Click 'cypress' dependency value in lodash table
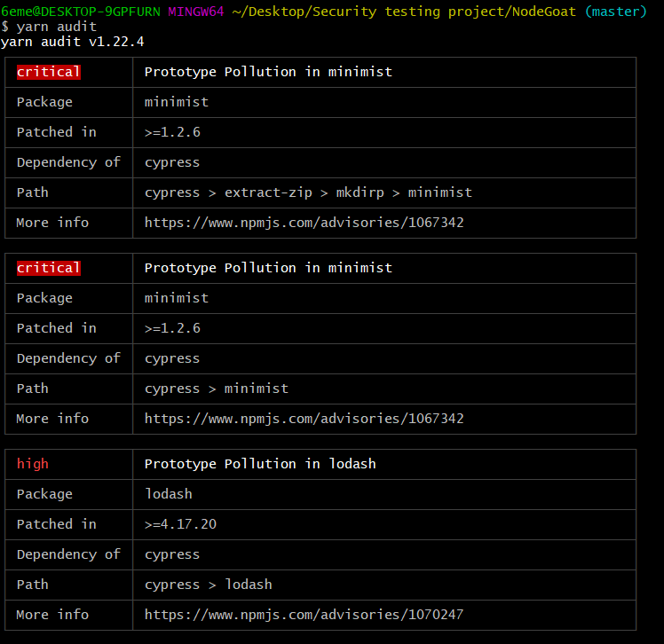 [x=172, y=554]
